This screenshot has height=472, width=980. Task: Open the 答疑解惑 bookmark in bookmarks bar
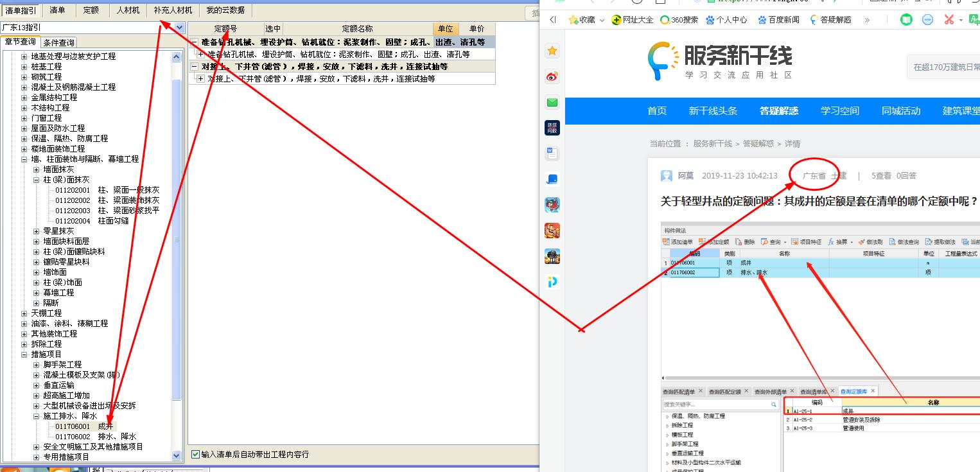[830, 20]
